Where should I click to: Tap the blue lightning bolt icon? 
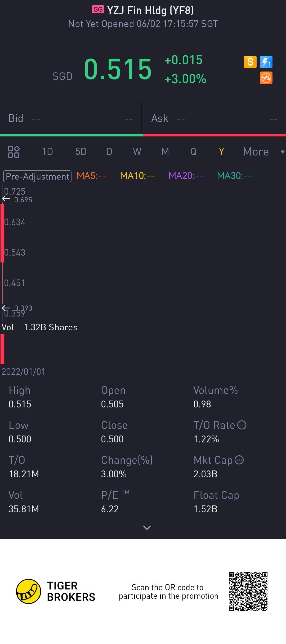pyautogui.click(x=266, y=62)
